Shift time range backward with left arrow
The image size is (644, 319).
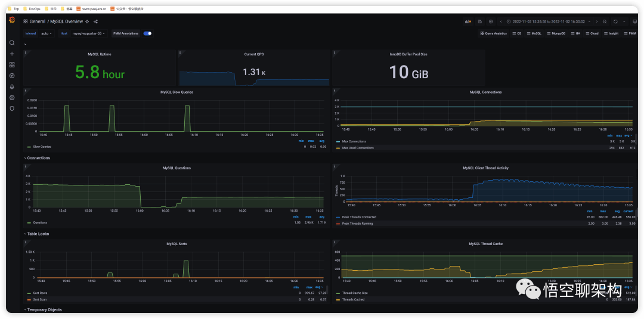pyautogui.click(x=501, y=21)
